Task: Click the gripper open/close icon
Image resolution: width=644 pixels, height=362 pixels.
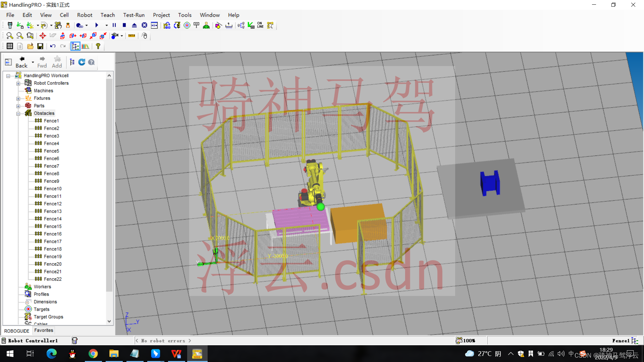Action: pyautogui.click(x=68, y=25)
